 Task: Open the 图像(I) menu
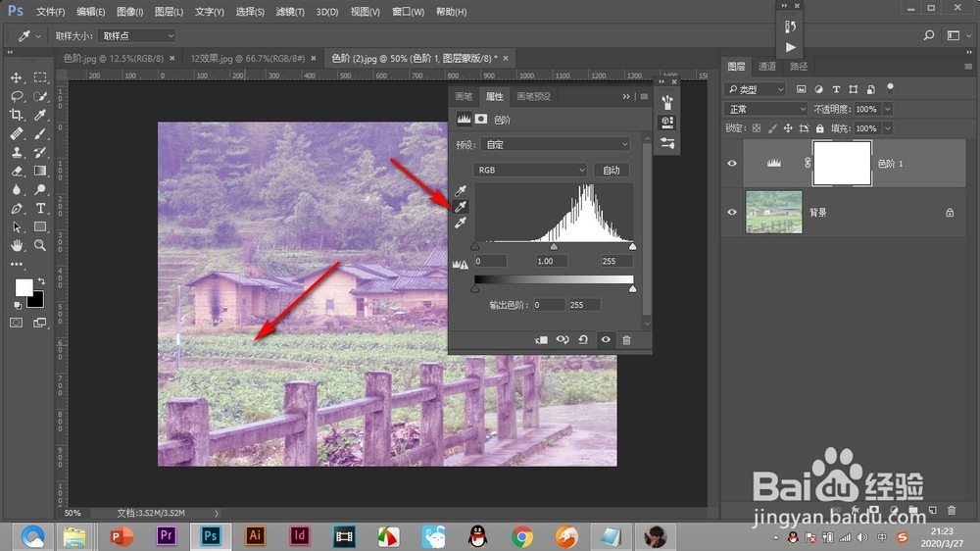click(x=130, y=12)
